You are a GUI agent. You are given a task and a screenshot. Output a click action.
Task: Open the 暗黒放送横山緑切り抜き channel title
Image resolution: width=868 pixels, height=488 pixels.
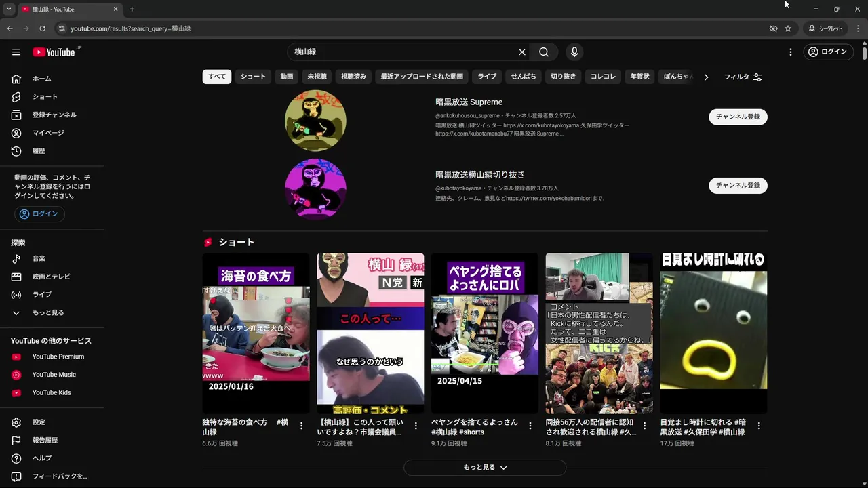(480, 175)
